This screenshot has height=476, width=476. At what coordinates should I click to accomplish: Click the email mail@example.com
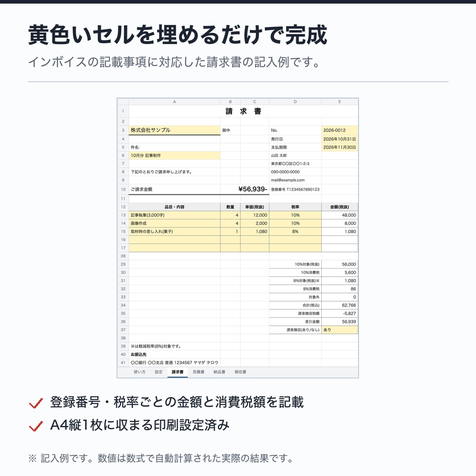[287, 180]
